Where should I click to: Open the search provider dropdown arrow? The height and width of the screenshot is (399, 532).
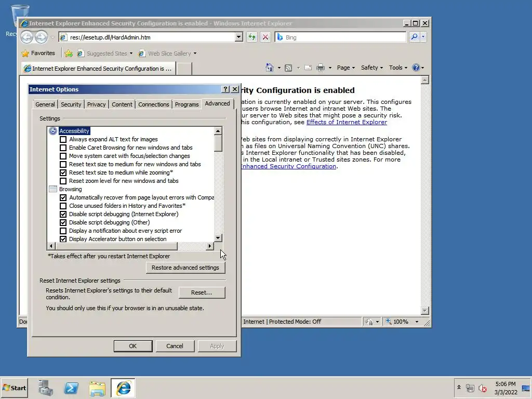pyautogui.click(x=423, y=37)
